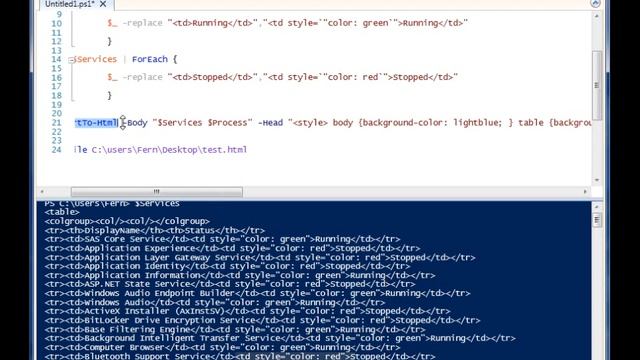
Task: Click 'BitLocker Drive Encryption Service' console output row
Action: click(262, 320)
